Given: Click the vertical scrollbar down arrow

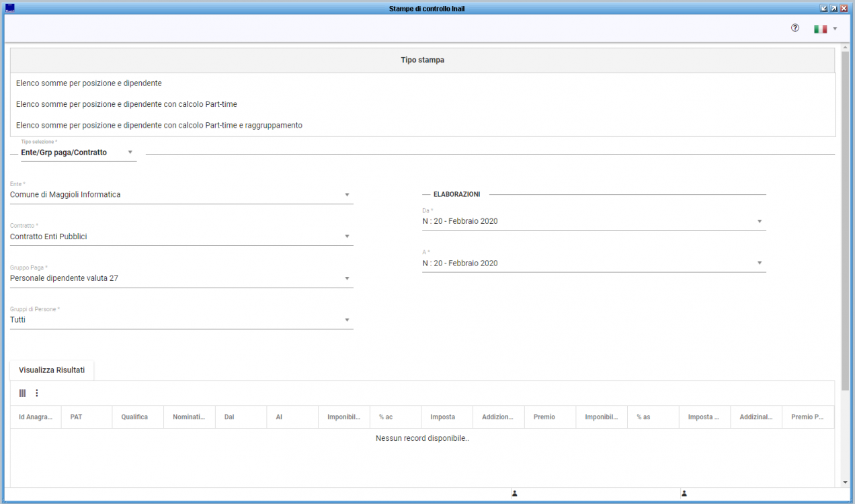Looking at the screenshot, I should coord(845,482).
